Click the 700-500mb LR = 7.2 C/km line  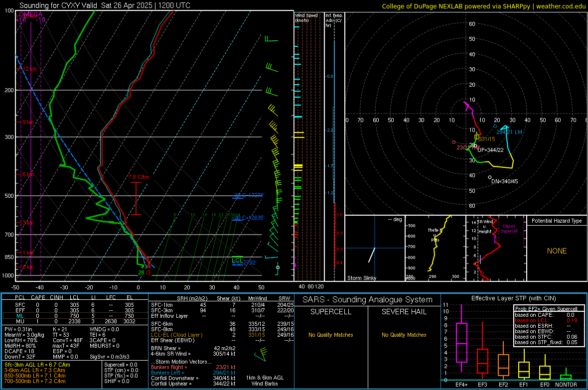[x=35, y=381]
